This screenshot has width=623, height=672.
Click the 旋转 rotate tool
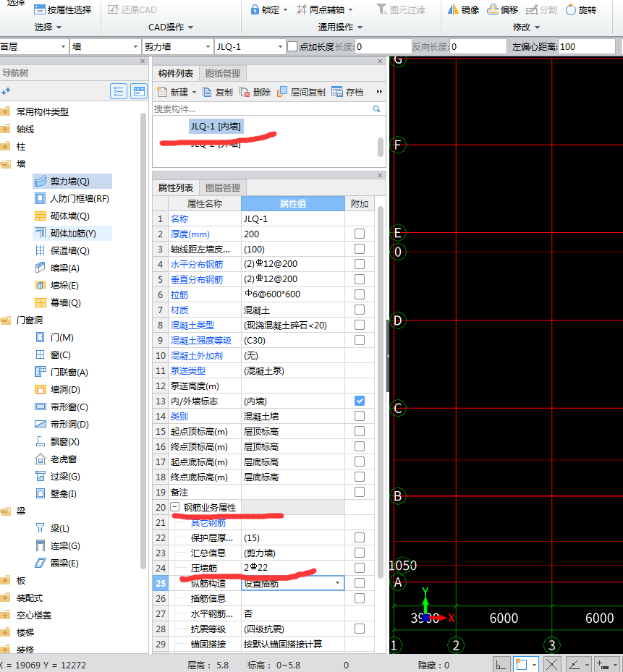coord(581,9)
